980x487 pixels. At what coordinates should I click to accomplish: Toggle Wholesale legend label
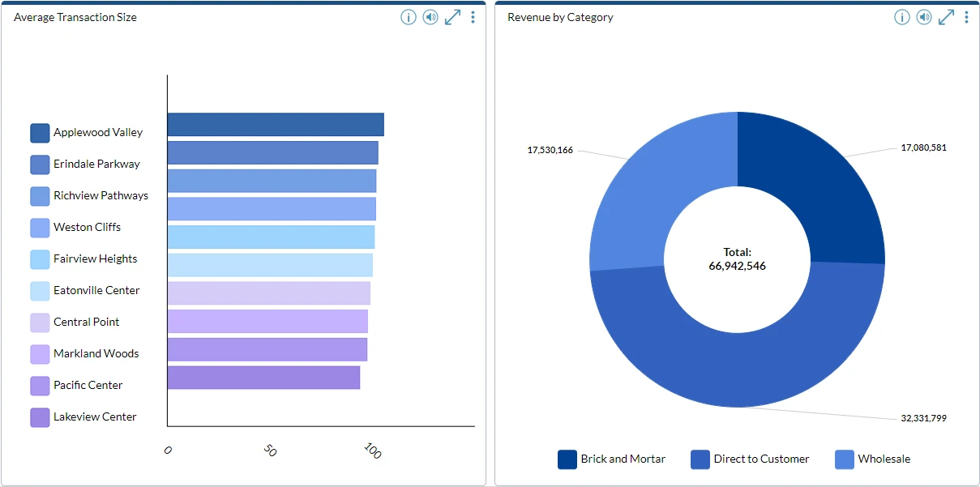(x=884, y=459)
